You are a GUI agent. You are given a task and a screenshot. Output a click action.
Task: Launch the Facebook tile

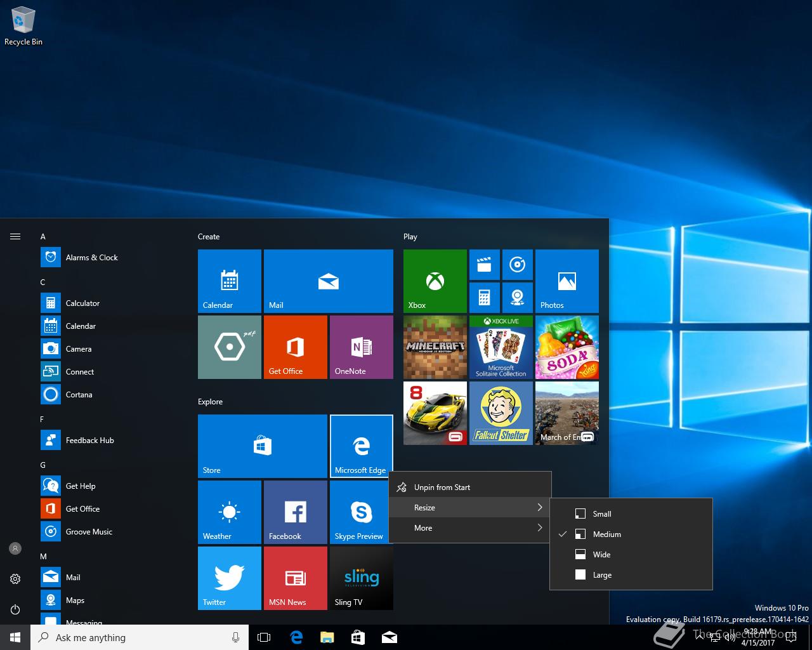tap(296, 512)
